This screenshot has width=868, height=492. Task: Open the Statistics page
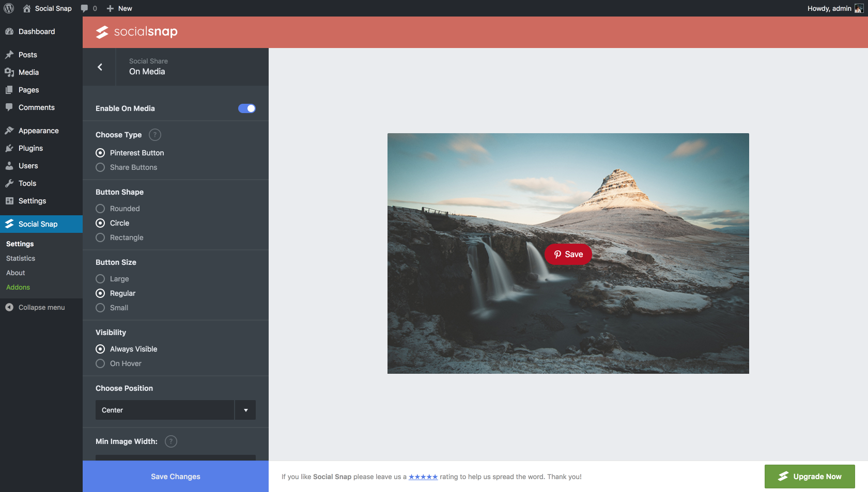[20, 258]
